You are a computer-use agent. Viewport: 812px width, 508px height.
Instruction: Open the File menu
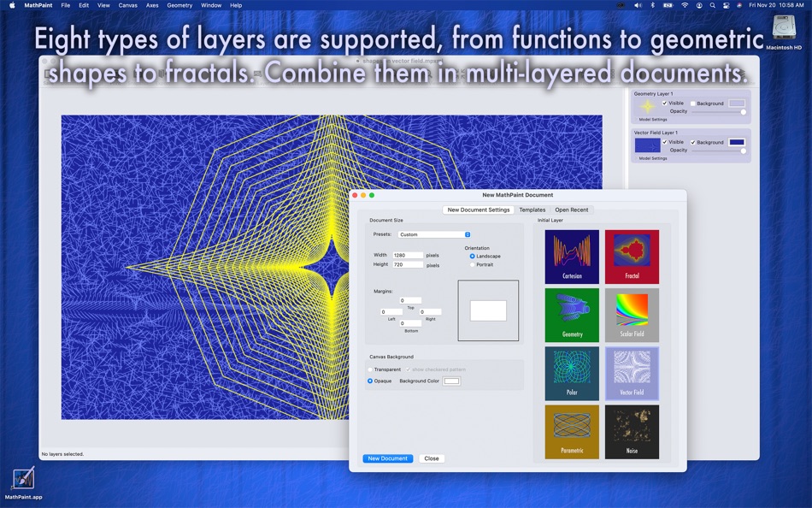click(x=65, y=5)
